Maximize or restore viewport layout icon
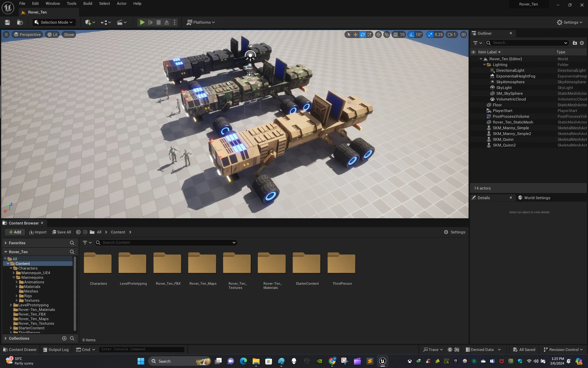Screen dimensions: 588x368 point(464,34)
